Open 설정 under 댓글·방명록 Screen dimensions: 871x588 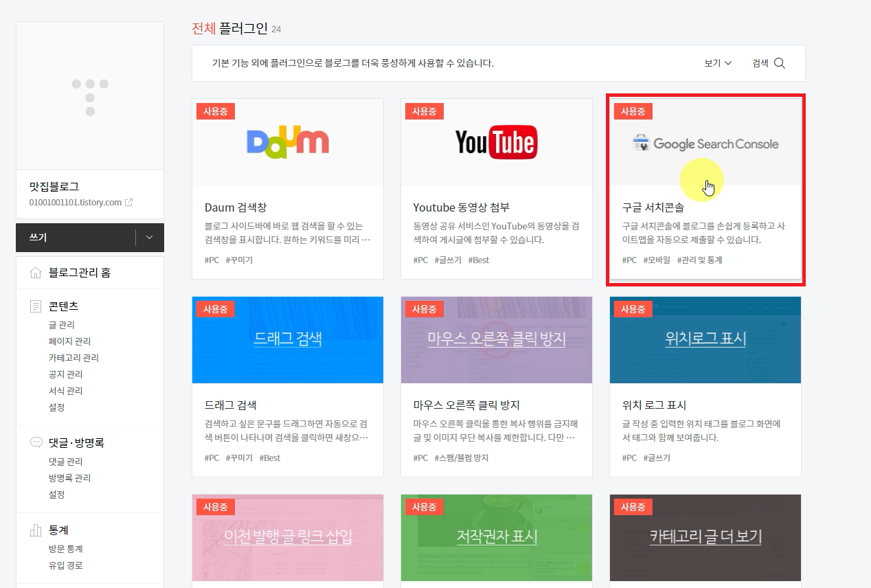pos(57,495)
